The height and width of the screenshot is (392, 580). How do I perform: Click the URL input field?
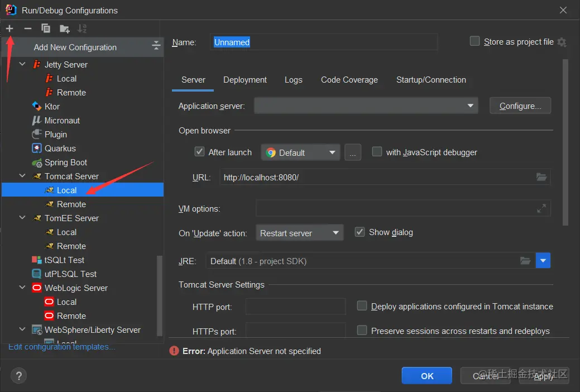(x=385, y=178)
